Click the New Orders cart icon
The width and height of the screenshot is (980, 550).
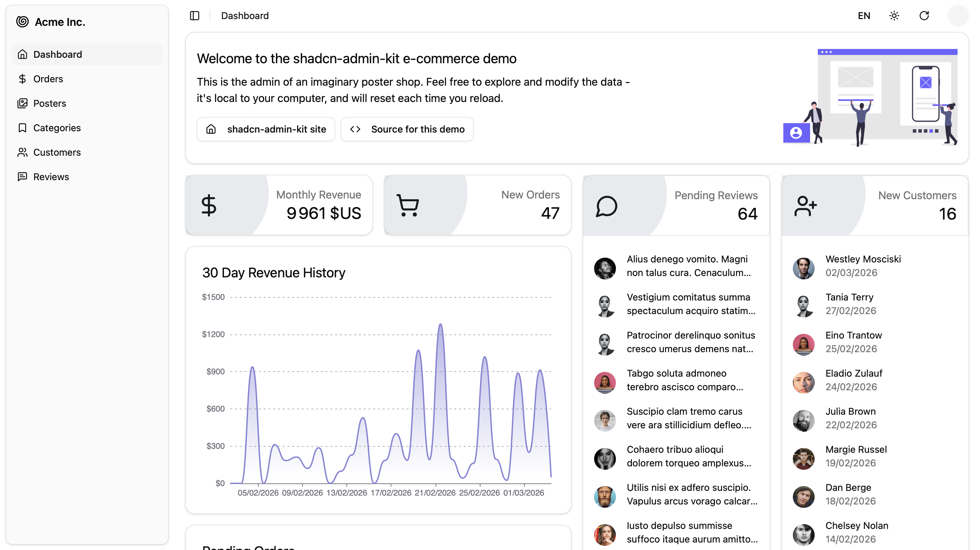(407, 206)
